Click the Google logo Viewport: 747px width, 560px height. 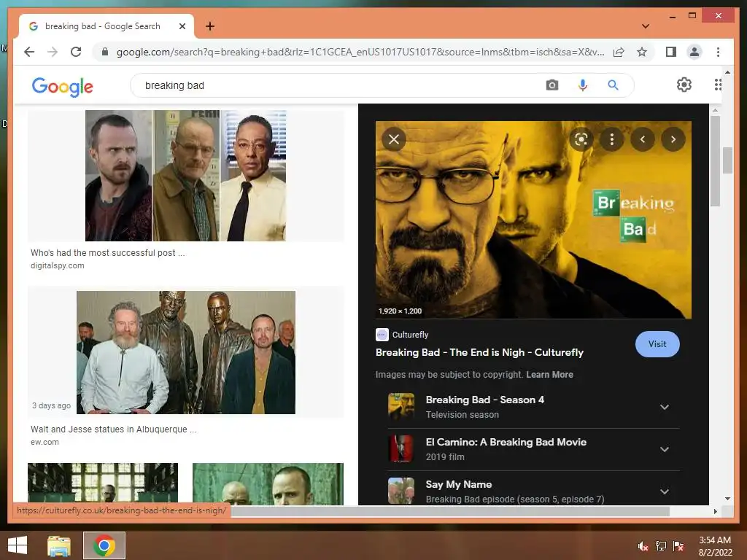[x=63, y=86]
